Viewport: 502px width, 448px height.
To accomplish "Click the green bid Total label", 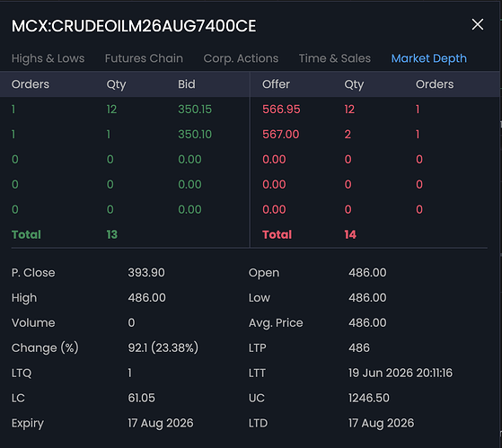I will pyautogui.click(x=26, y=234).
